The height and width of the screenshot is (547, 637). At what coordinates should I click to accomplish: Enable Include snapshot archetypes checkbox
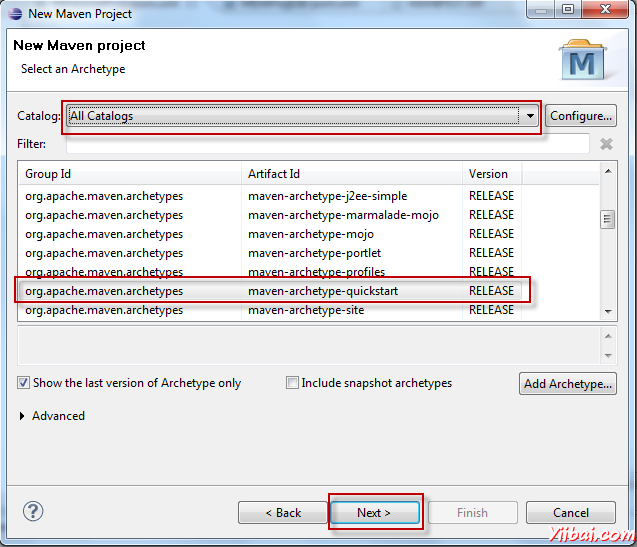[x=292, y=383]
